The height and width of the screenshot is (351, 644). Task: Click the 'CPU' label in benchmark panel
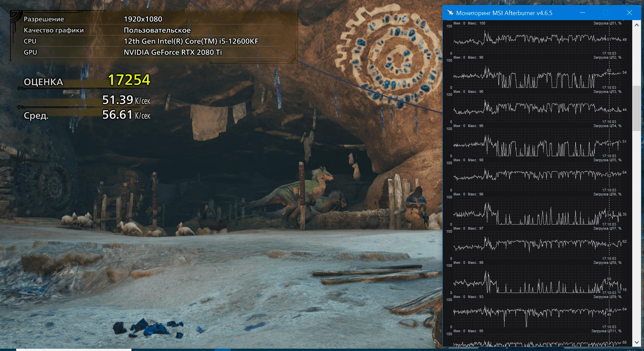(x=30, y=41)
